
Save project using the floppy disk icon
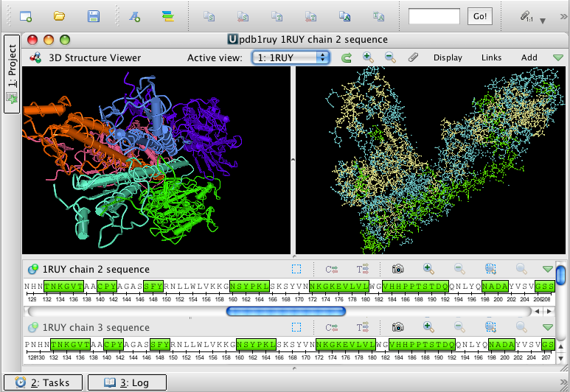[94, 15]
